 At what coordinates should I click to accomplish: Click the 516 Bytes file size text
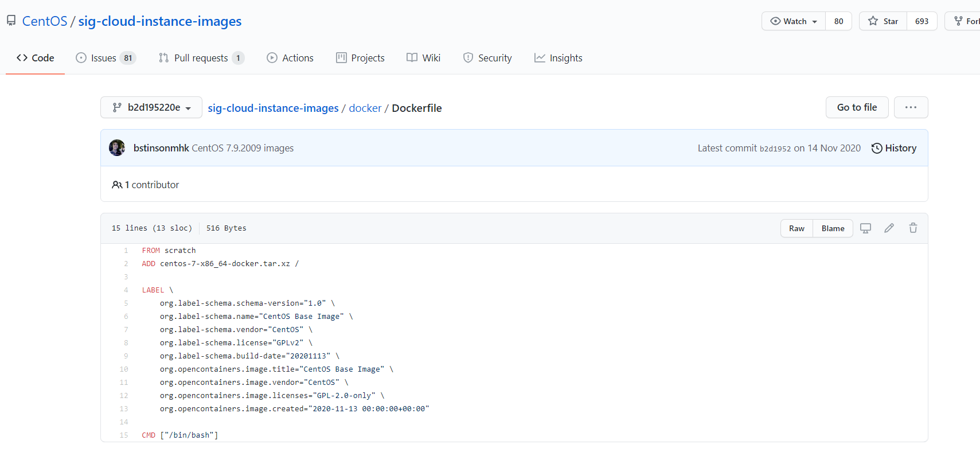[227, 228]
